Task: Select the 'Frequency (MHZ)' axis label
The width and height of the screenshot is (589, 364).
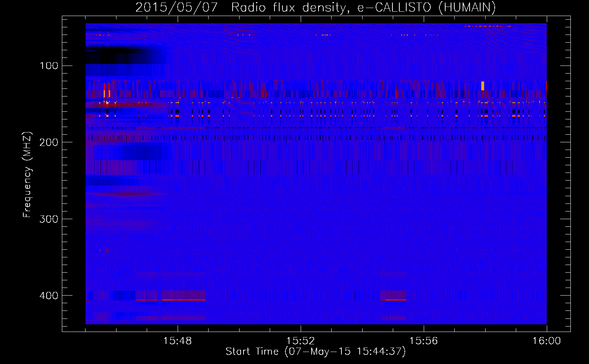Action: pos(27,175)
